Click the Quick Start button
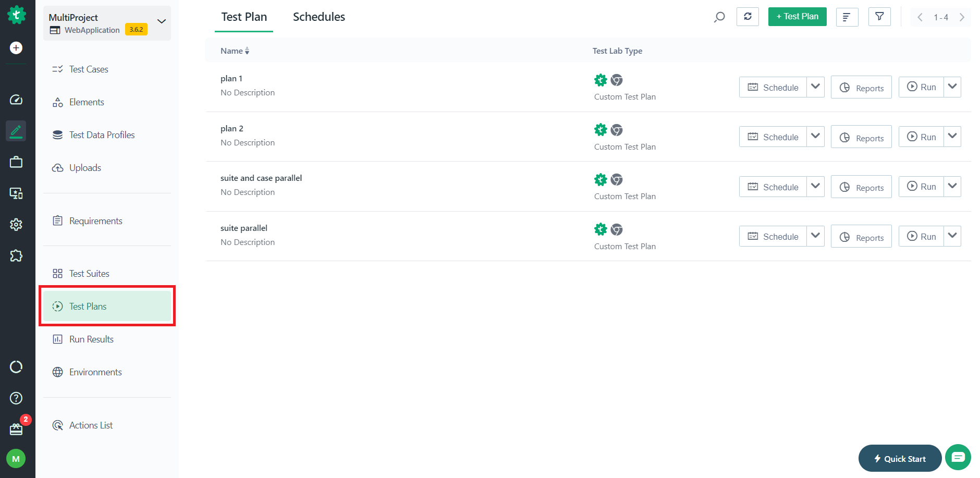The image size is (980, 478). [900, 458]
